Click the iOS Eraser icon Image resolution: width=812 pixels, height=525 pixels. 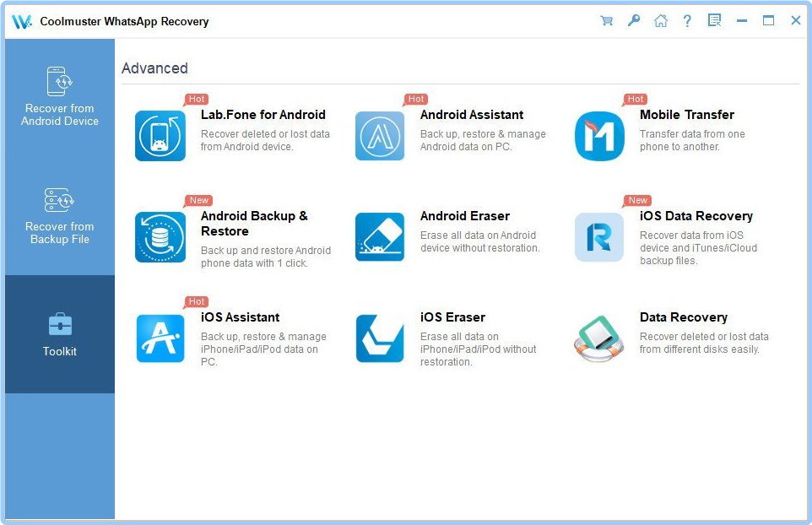(380, 338)
